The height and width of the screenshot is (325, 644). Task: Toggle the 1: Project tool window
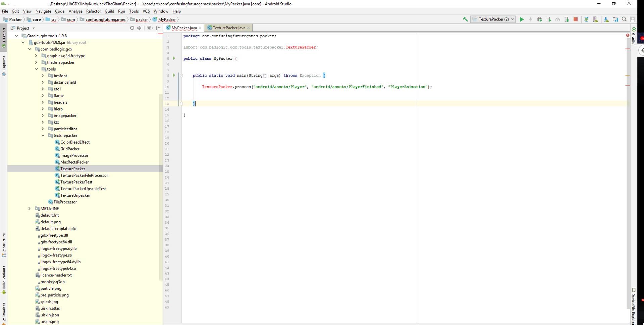pyautogui.click(x=4, y=37)
